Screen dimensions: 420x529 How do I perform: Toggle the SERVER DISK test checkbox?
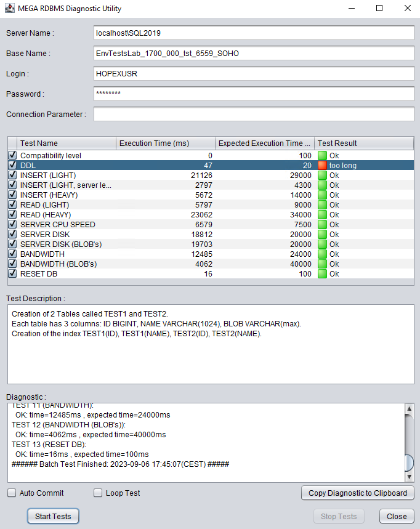pyautogui.click(x=12, y=234)
